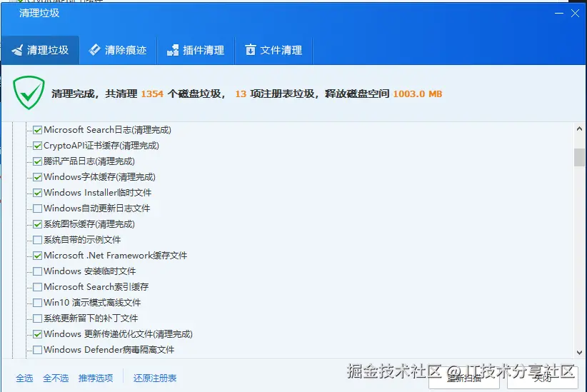Click the 13 registry junk count
Image resolution: width=587 pixels, height=392 pixels.
241,94
